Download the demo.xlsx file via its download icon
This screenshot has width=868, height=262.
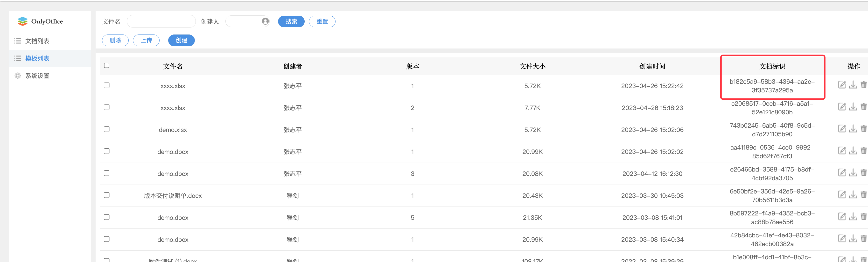tap(853, 129)
